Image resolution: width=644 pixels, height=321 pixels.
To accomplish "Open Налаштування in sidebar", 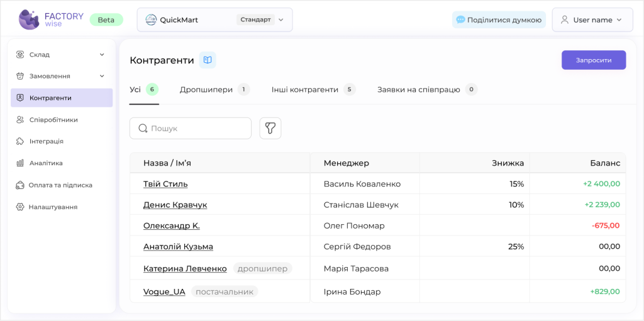I will coord(53,207).
